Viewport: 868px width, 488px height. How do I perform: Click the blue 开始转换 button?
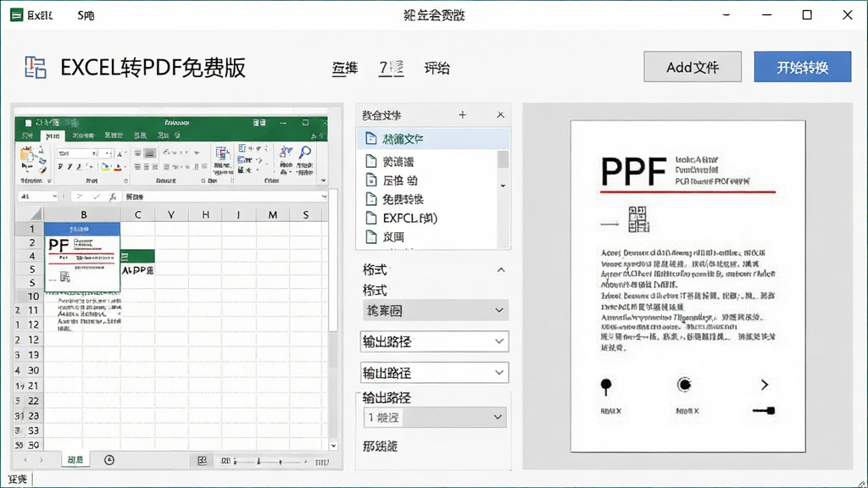tap(803, 67)
